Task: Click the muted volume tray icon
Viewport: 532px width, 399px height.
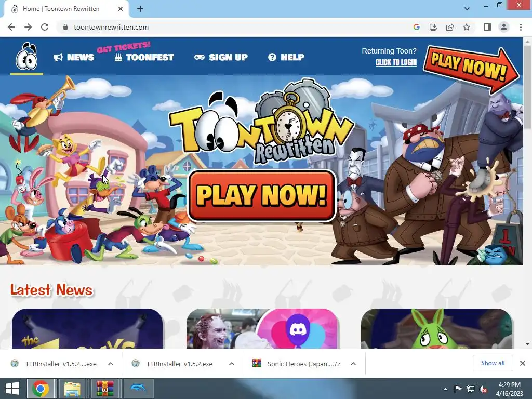Action: 483,389
